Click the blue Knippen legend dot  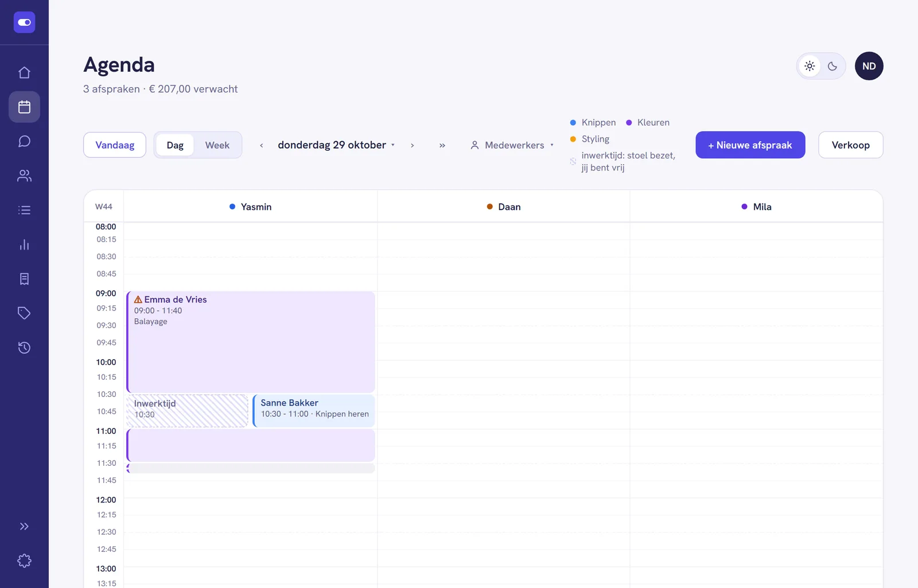(573, 123)
